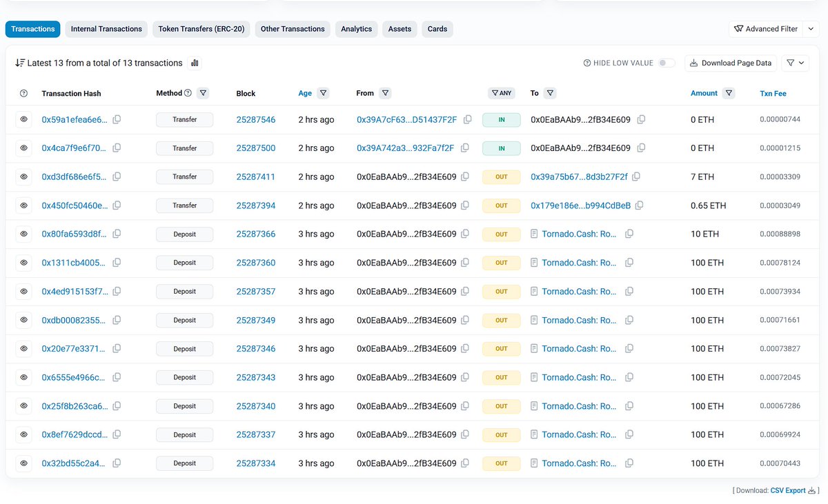Copy transaction hash 0x4ed915153f7
The width and height of the screenshot is (828, 504).
click(117, 292)
